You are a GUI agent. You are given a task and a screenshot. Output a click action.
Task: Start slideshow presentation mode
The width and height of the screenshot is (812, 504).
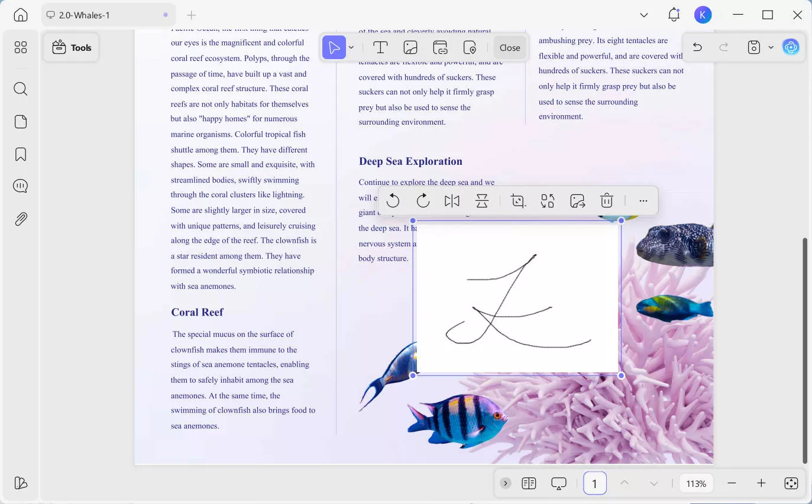click(559, 483)
